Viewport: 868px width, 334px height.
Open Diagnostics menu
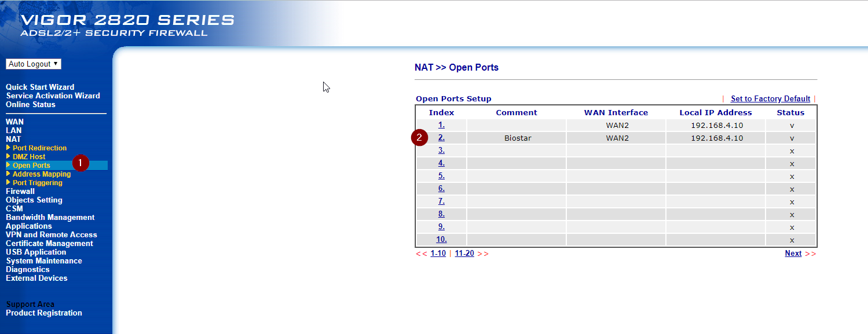click(x=28, y=269)
